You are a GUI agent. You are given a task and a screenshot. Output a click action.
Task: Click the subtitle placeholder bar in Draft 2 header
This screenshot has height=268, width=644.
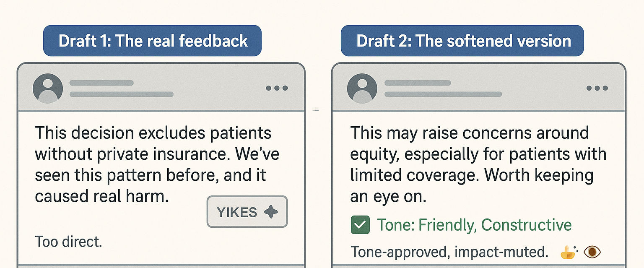(443, 94)
